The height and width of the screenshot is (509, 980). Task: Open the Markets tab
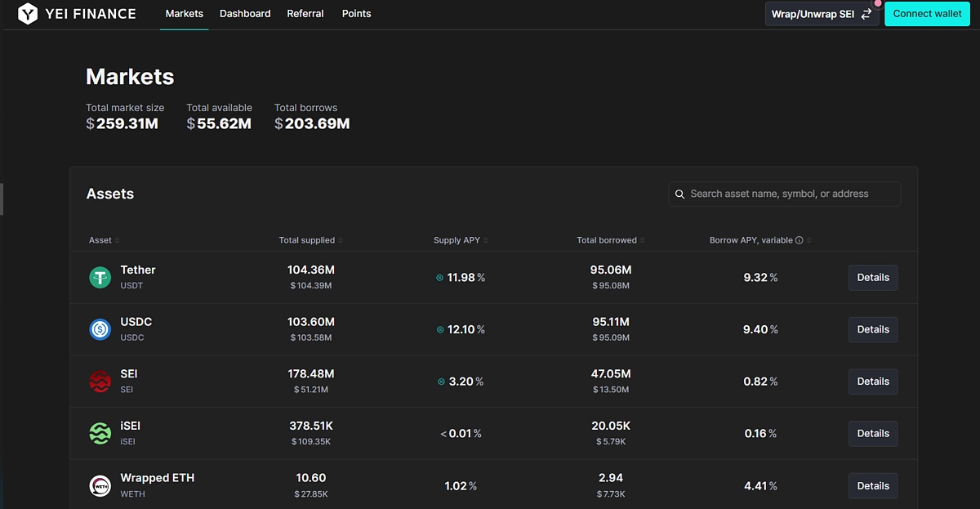coord(185,14)
